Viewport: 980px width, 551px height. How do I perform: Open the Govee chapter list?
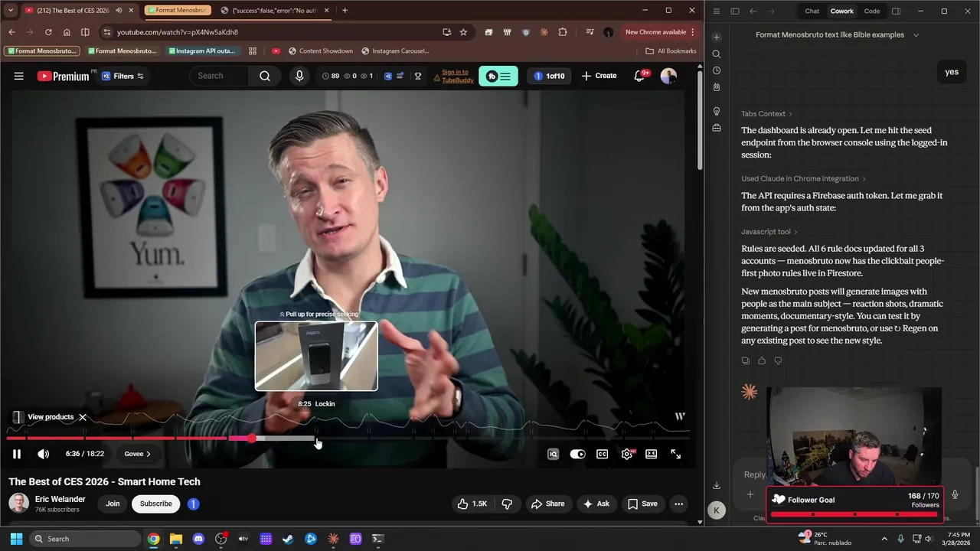click(x=138, y=454)
